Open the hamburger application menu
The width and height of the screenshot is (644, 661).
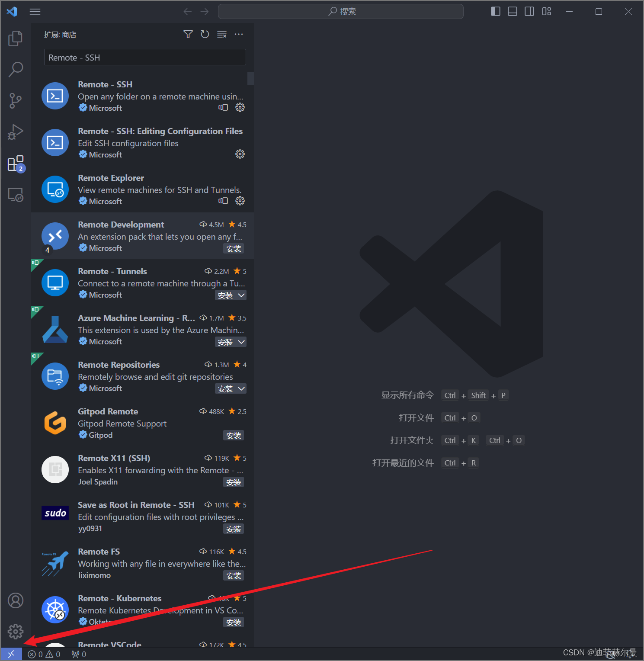pyautogui.click(x=35, y=12)
